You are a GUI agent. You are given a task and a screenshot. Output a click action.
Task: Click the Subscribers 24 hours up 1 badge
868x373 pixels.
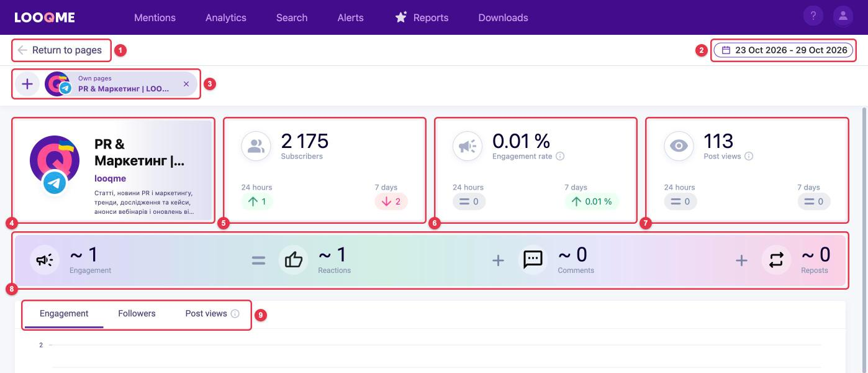[257, 201]
